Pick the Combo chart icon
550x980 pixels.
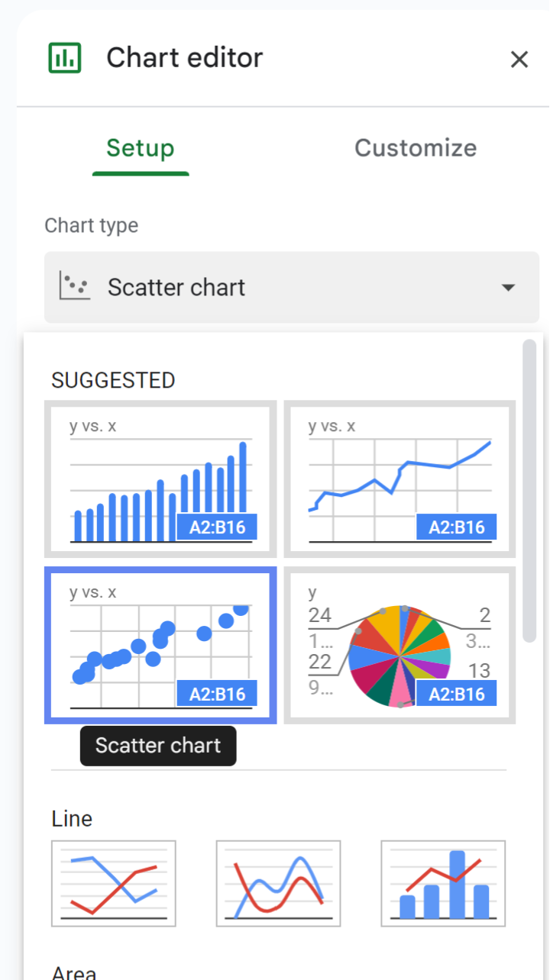[x=443, y=883]
